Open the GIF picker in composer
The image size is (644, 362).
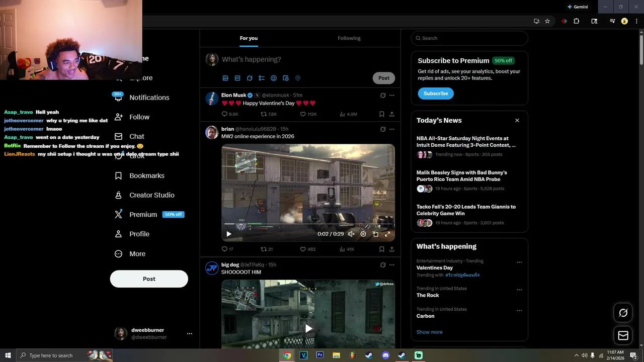(237, 78)
